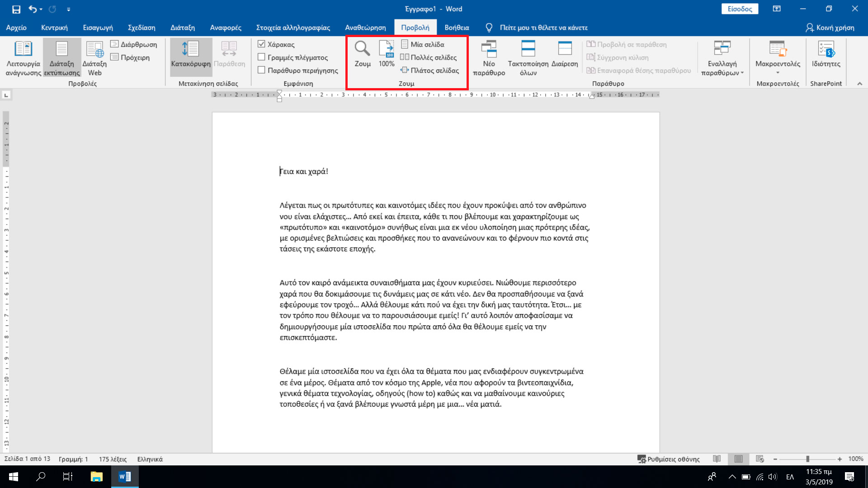Switch to Read Mode status bar icon
Image resolution: width=868 pixels, height=488 pixels.
point(717,459)
